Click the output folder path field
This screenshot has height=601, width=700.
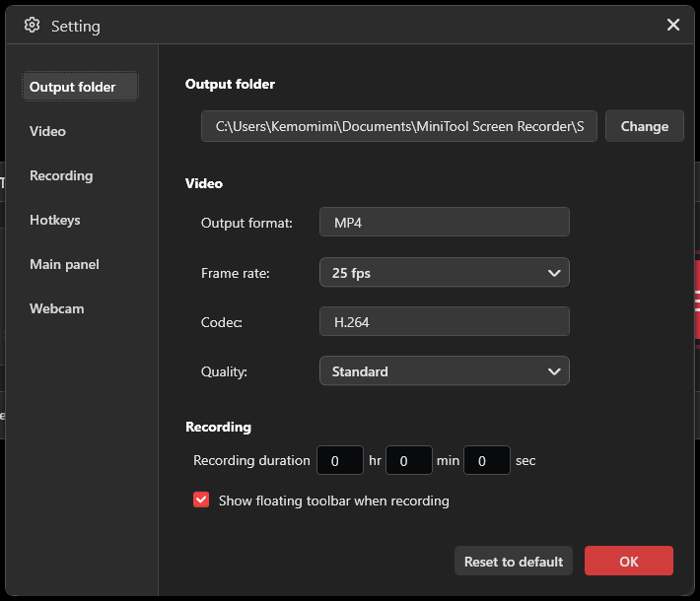click(x=398, y=126)
